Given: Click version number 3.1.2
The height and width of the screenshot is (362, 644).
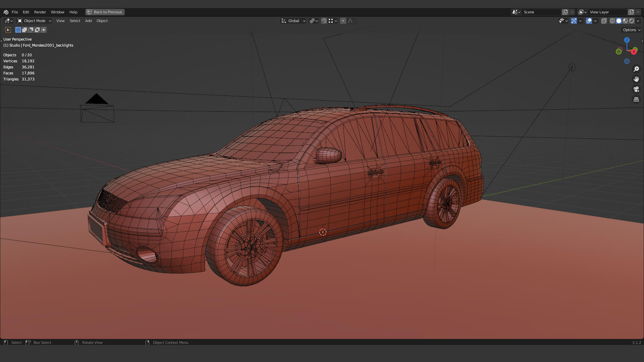Looking at the screenshot, I should click(636, 343).
